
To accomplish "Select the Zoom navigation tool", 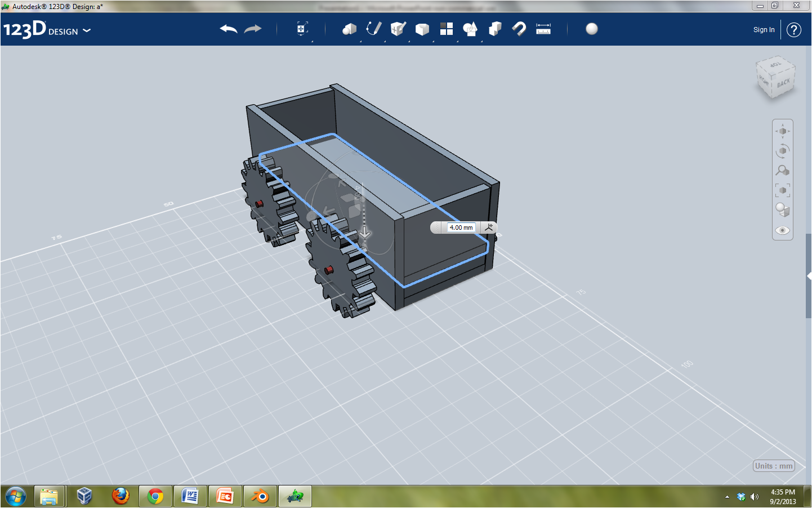I will pos(783,170).
